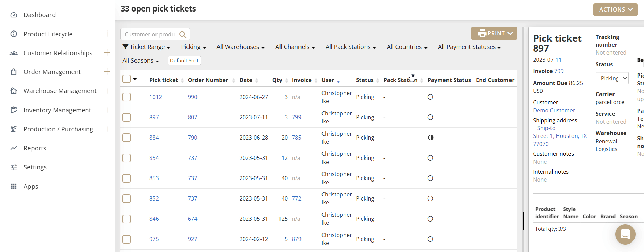Open the Status dropdown showing Picking

(612, 78)
